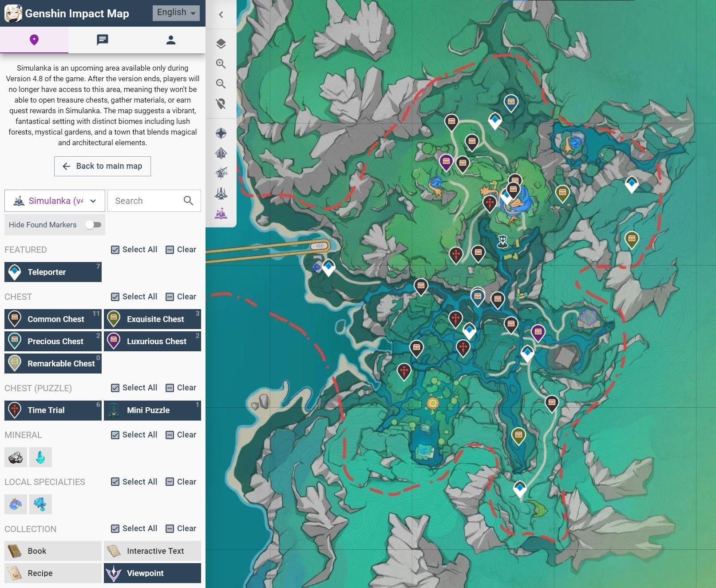This screenshot has width=716, height=588.
Task: Click the 'LOCAL SPECIALTIES' section heading
Action: coord(45,482)
